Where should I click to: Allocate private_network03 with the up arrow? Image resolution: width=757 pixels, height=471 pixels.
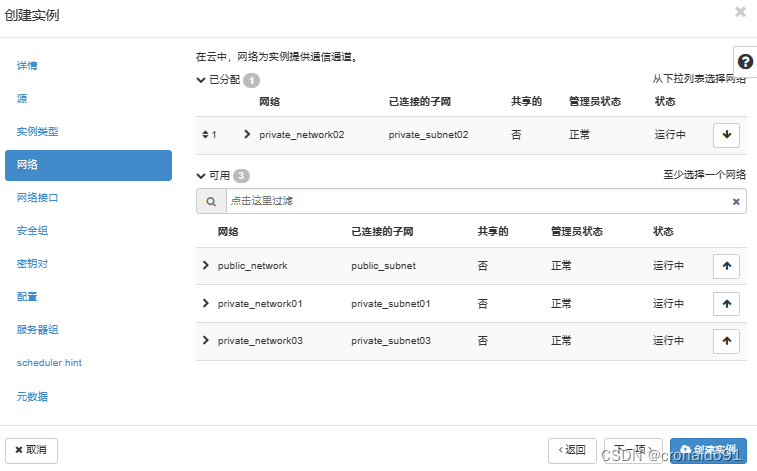[727, 341]
